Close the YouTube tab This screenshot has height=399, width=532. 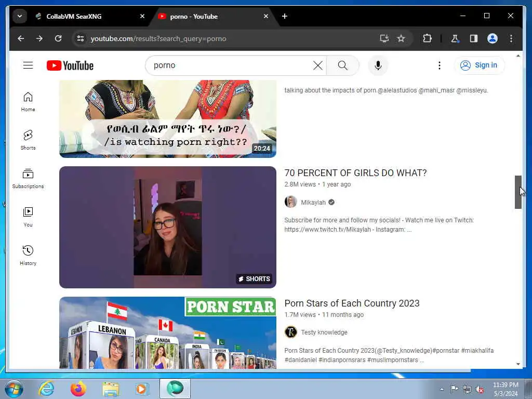[x=266, y=16]
